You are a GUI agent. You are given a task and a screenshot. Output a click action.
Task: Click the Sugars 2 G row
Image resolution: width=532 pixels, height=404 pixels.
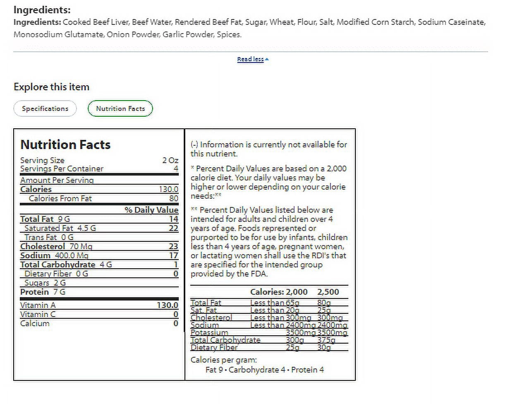(99, 283)
